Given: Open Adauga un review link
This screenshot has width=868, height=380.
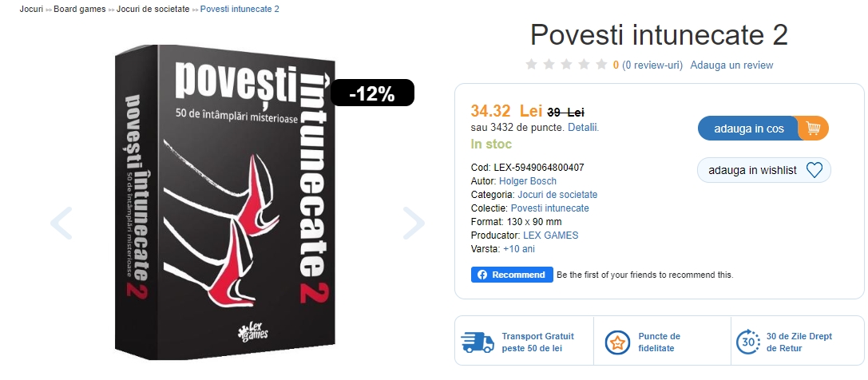Looking at the screenshot, I should click(x=731, y=65).
